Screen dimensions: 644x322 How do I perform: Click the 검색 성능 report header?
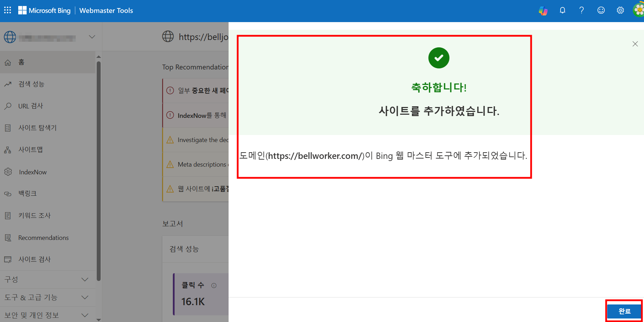coord(184,249)
